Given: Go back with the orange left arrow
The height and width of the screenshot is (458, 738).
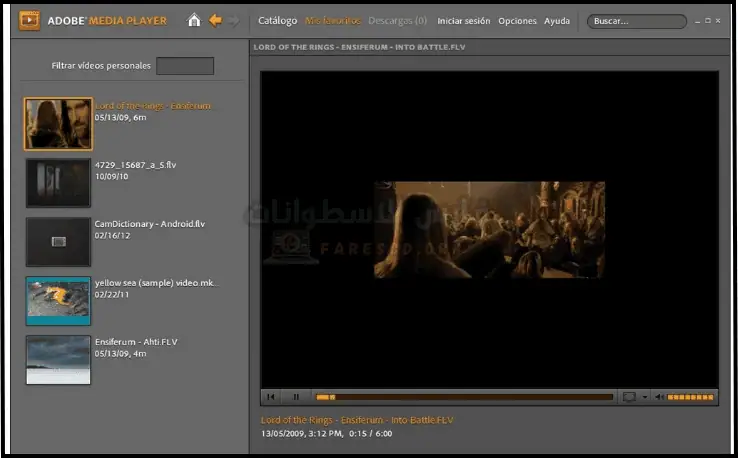Looking at the screenshot, I should (x=215, y=20).
